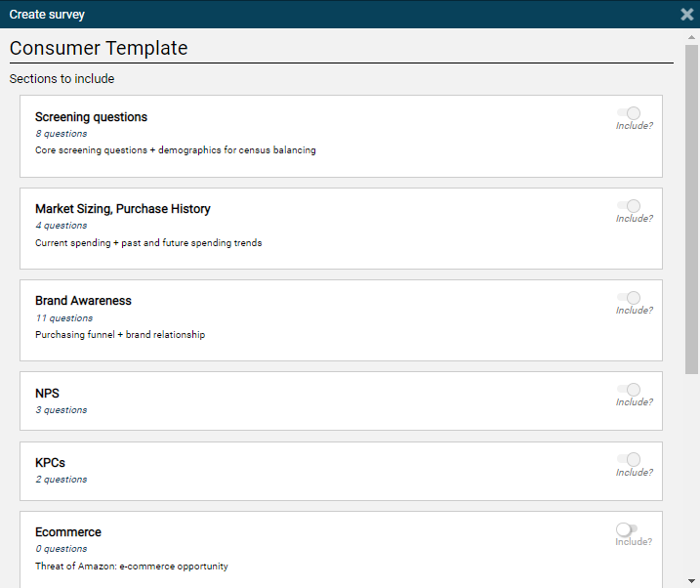Toggle the NPS section include switch

click(628, 390)
